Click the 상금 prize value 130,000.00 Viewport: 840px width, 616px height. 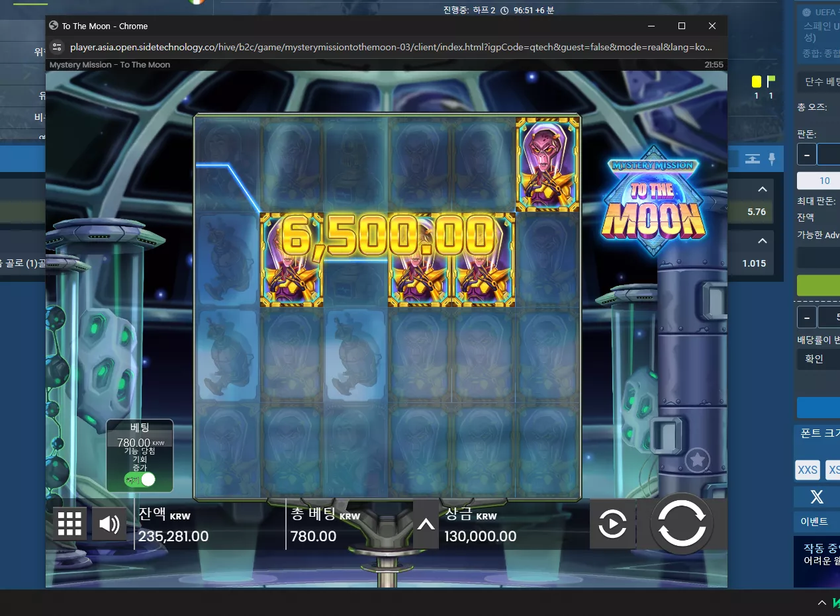481,537
